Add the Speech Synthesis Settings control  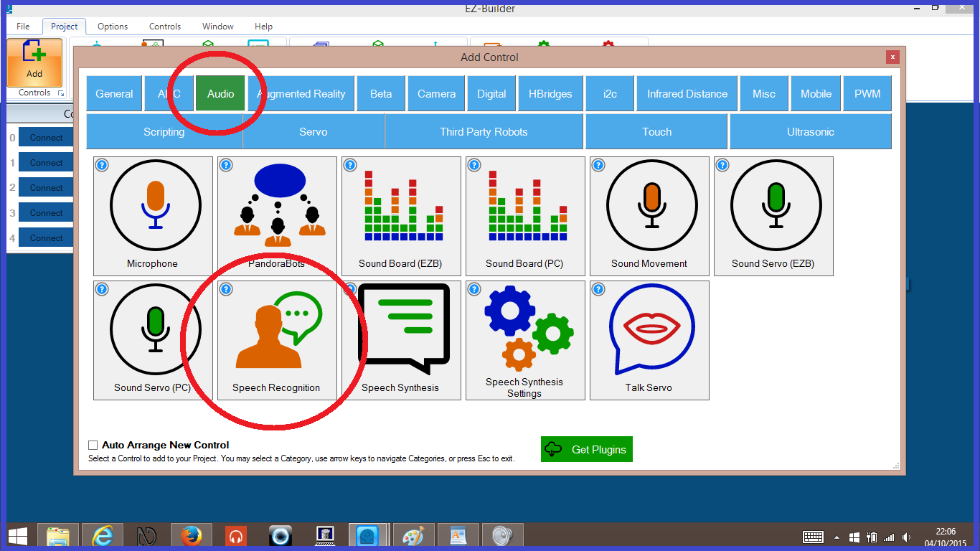(x=525, y=340)
